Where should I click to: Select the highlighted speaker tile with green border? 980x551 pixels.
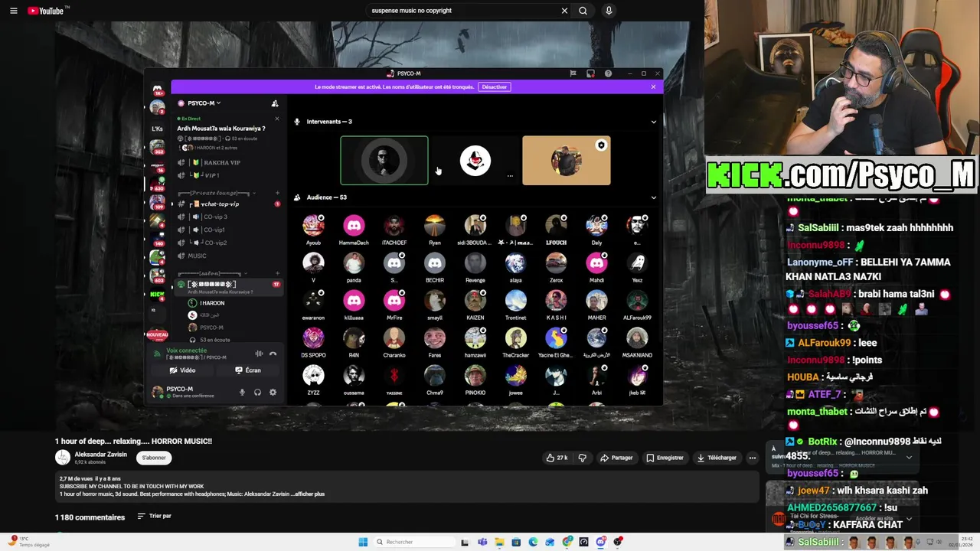click(x=384, y=161)
